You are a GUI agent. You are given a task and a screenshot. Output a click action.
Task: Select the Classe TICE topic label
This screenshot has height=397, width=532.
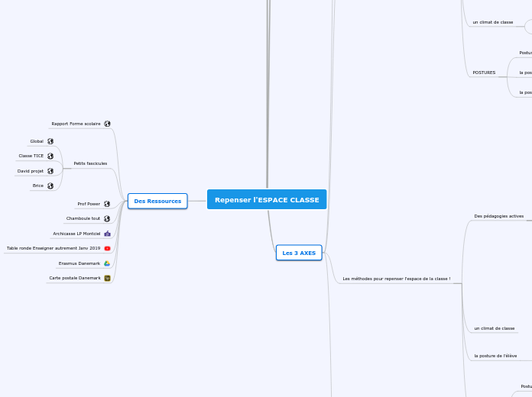pos(31,156)
